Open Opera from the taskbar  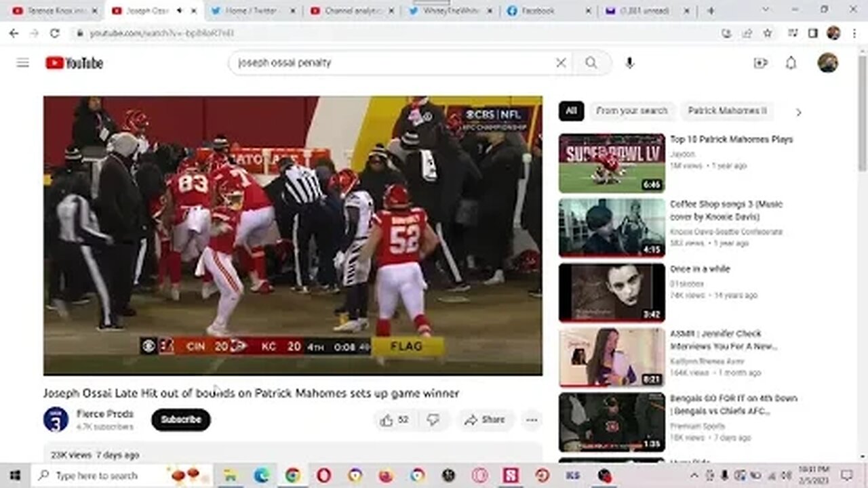click(324, 476)
